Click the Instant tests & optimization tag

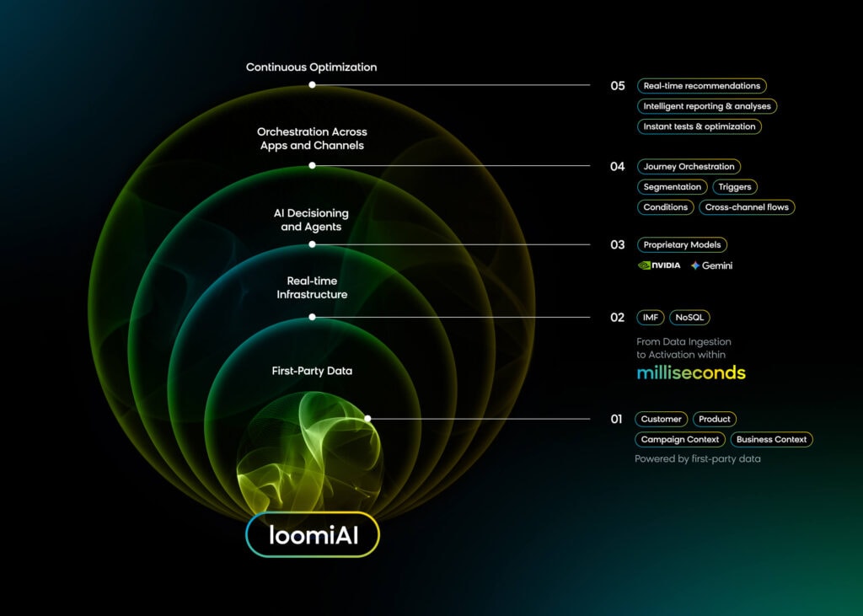pos(699,126)
